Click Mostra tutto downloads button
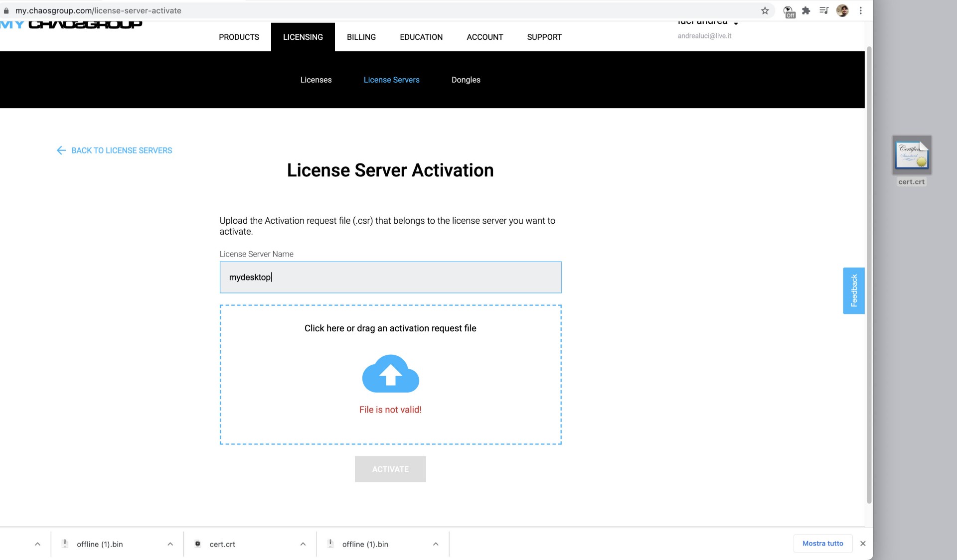Screen dimensions: 957x560 tap(822, 544)
